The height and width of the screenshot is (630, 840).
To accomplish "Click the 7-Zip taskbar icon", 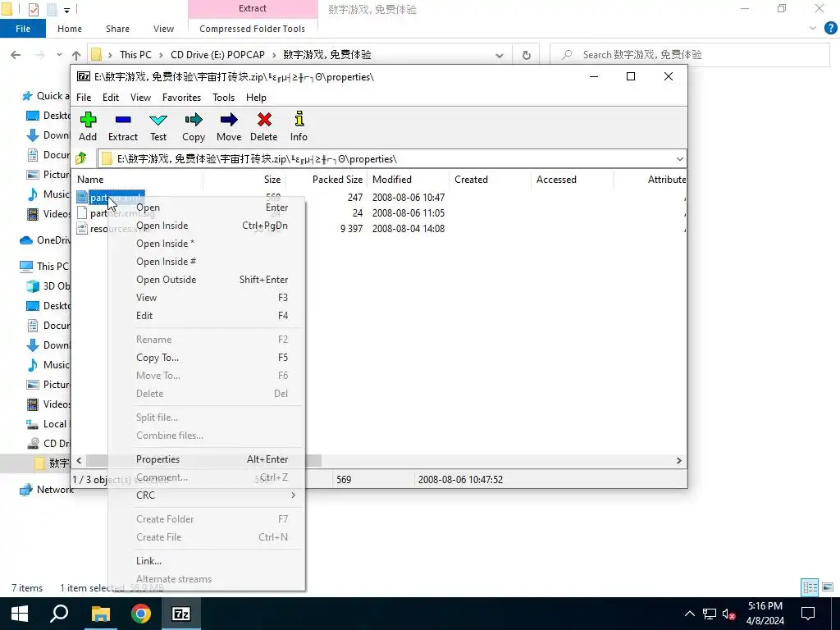I will point(181,614).
